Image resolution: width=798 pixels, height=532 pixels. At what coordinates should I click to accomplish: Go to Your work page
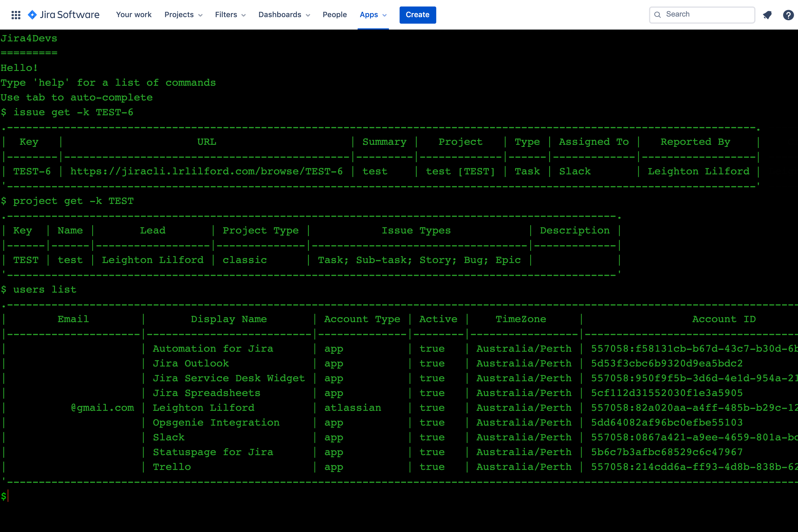(134, 14)
